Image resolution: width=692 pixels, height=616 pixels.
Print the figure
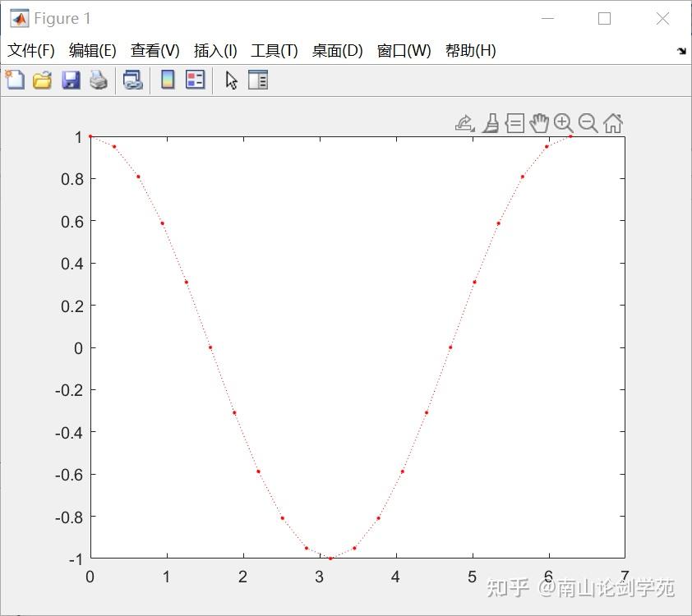coord(97,80)
